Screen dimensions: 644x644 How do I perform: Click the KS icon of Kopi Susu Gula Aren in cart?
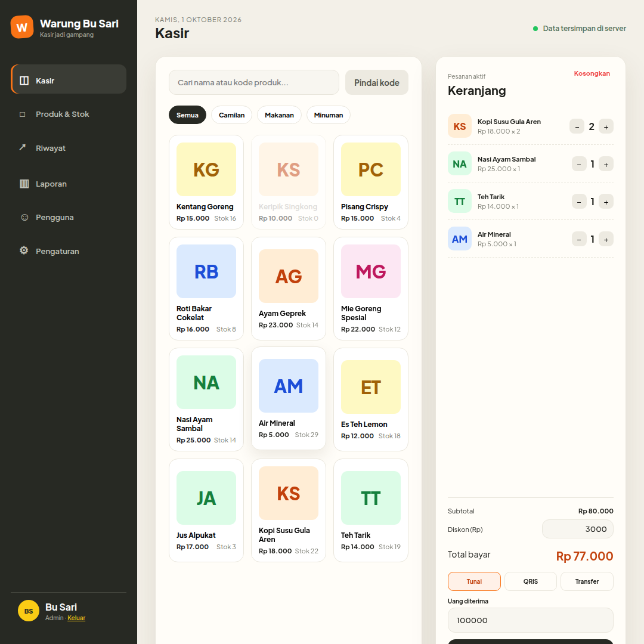tap(460, 126)
